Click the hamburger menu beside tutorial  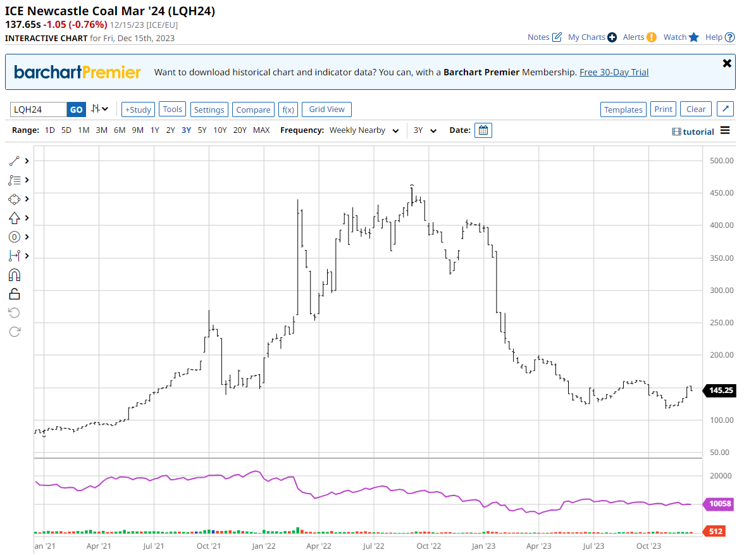(725, 131)
